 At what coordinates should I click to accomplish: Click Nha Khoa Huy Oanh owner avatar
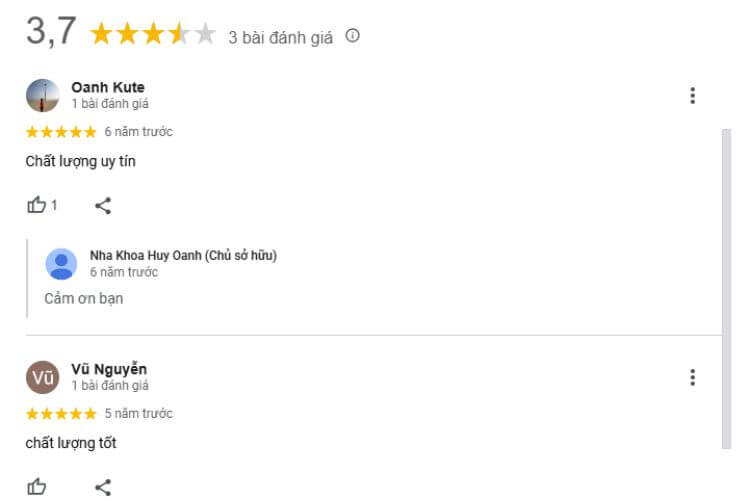(61, 263)
